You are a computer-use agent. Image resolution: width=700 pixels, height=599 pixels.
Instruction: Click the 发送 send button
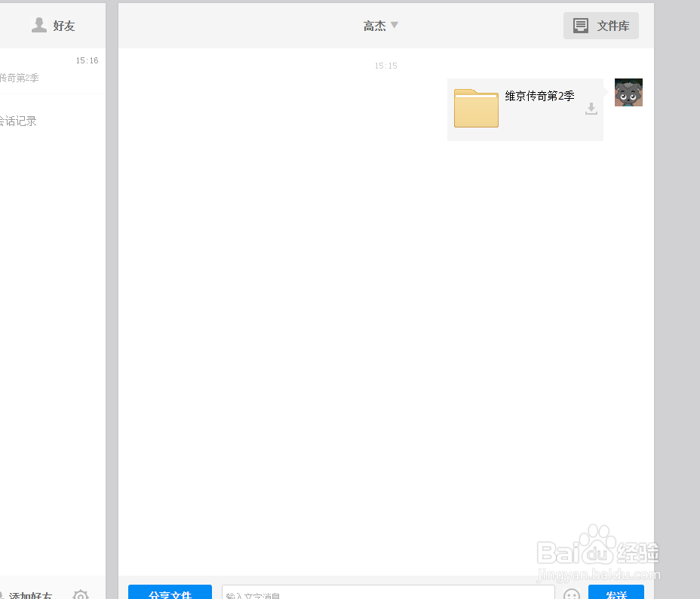(x=616, y=594)
